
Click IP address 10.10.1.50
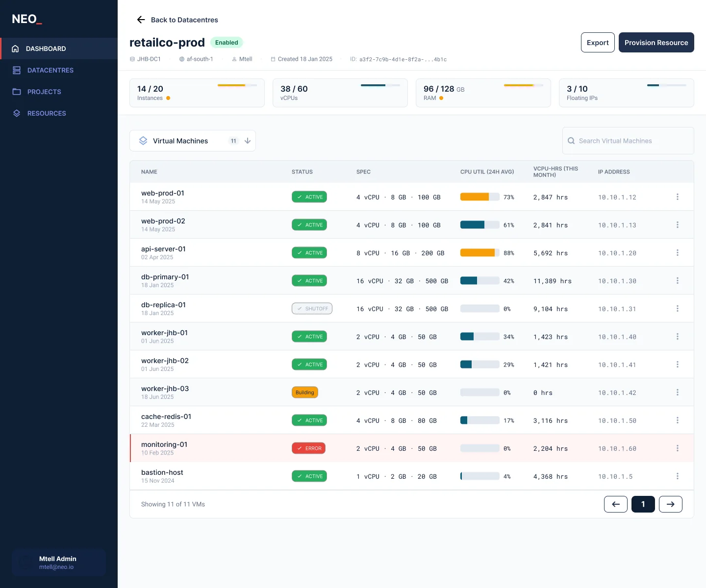(x=617, y=421)
